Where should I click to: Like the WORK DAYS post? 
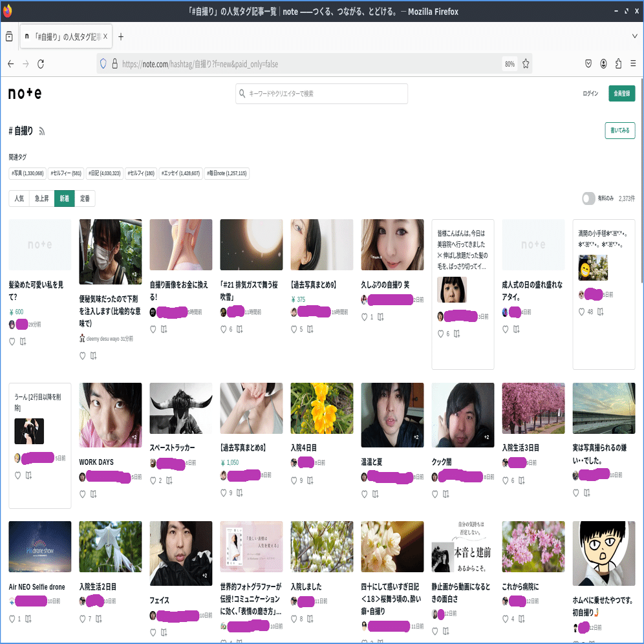click(82, 494)
